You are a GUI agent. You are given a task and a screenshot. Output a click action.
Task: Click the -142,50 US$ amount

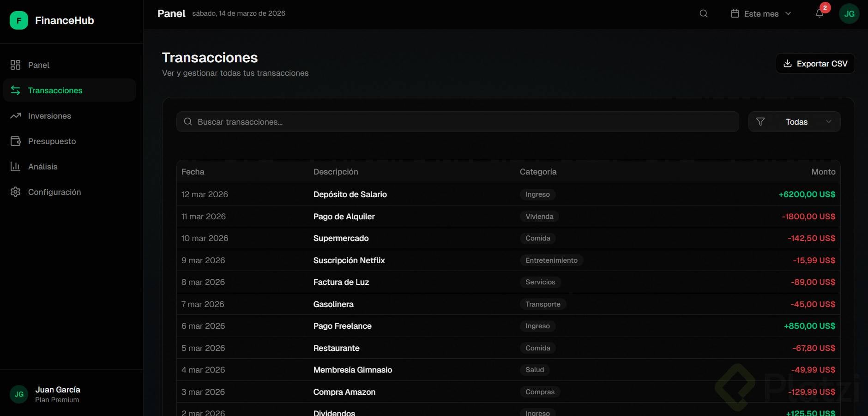click(812, 238)
